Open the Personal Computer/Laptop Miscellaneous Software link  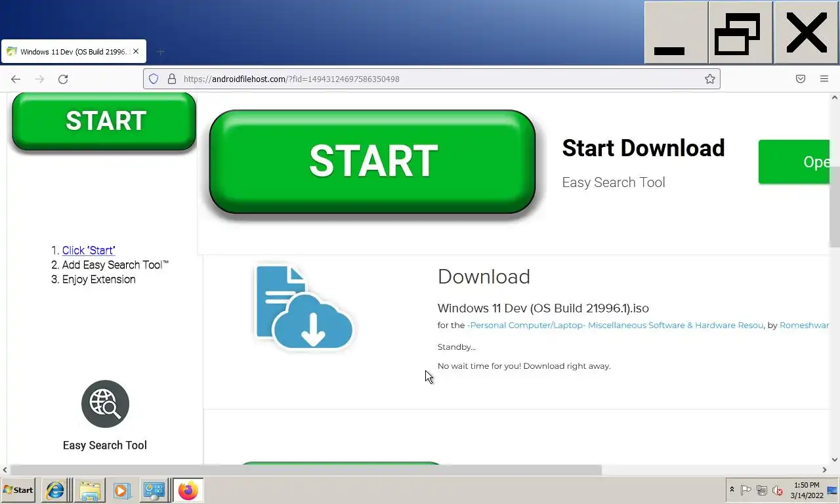[x=615, y=325]
